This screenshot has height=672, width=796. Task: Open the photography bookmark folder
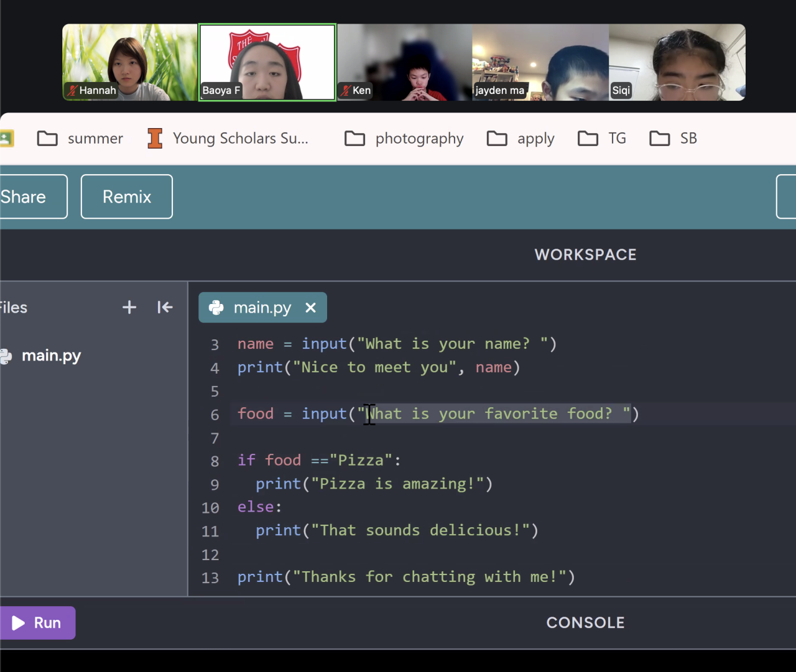tap(404, 138)
